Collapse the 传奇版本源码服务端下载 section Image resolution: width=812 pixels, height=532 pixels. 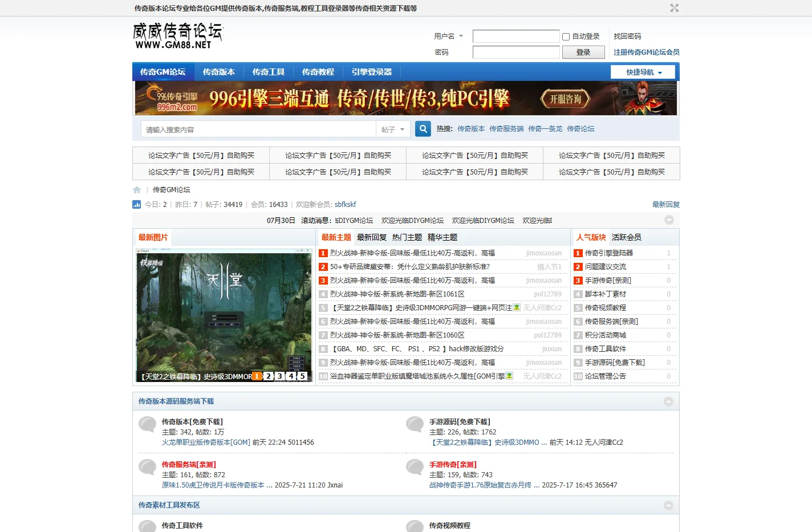(668, 401)
